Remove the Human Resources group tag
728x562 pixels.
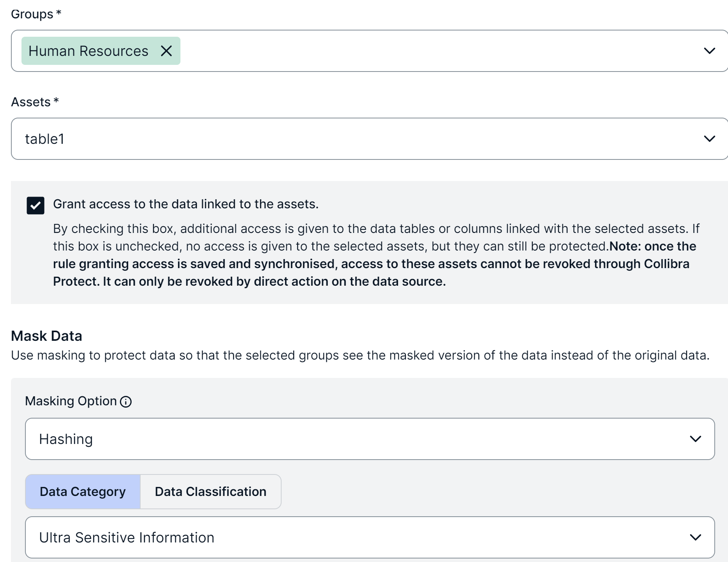(x=167, y=50)
